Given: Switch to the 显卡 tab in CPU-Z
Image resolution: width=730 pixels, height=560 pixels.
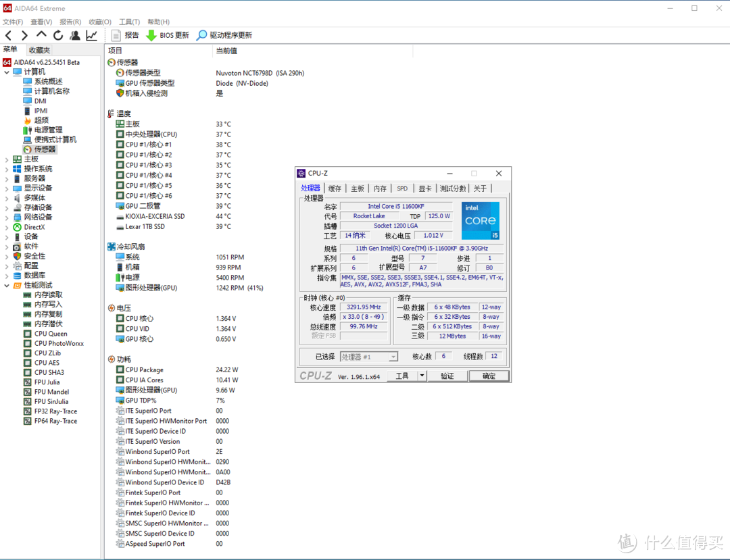Looking at the screenshot, I should coord(424,188).
